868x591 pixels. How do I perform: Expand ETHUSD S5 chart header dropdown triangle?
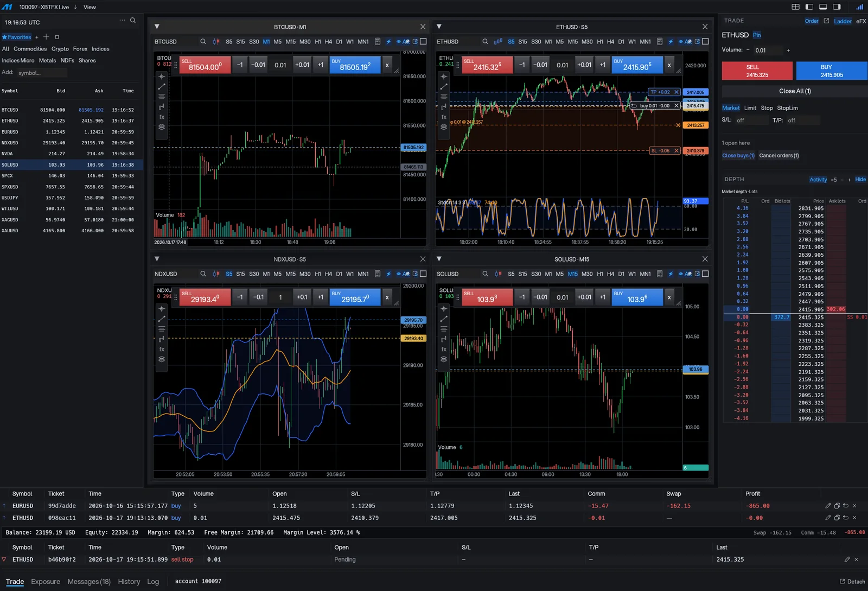click(439, 27)
